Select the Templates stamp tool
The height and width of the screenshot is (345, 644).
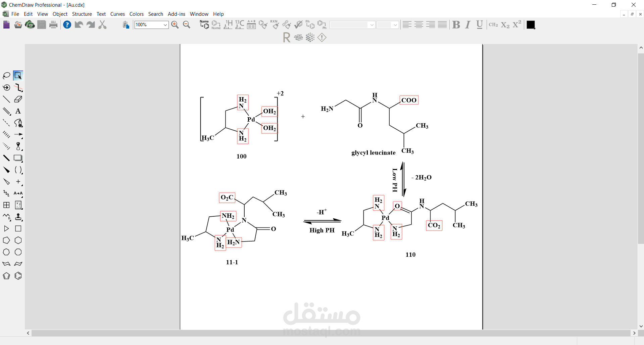pos(18,217)
